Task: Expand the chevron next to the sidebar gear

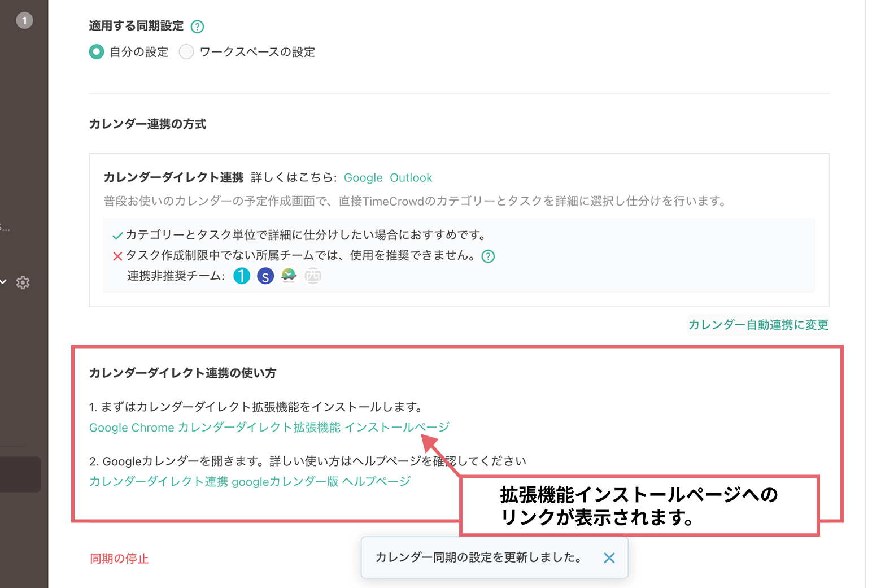Action: [4, 282]
